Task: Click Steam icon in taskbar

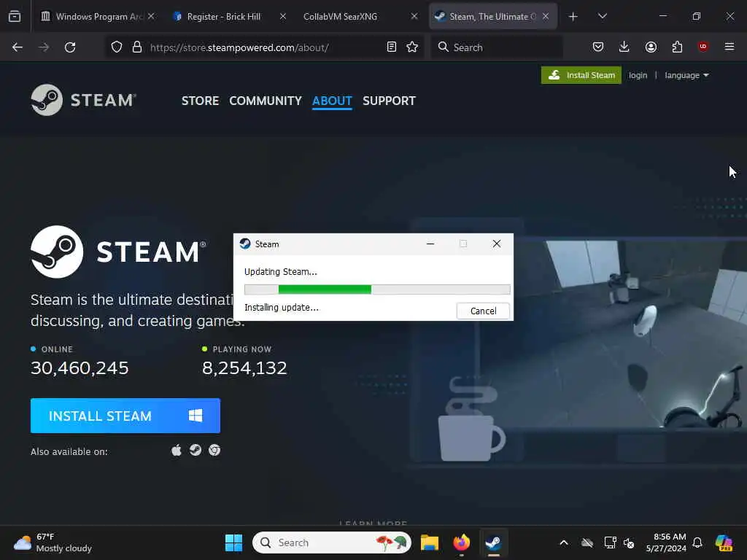Action: (x=494, y=542)
